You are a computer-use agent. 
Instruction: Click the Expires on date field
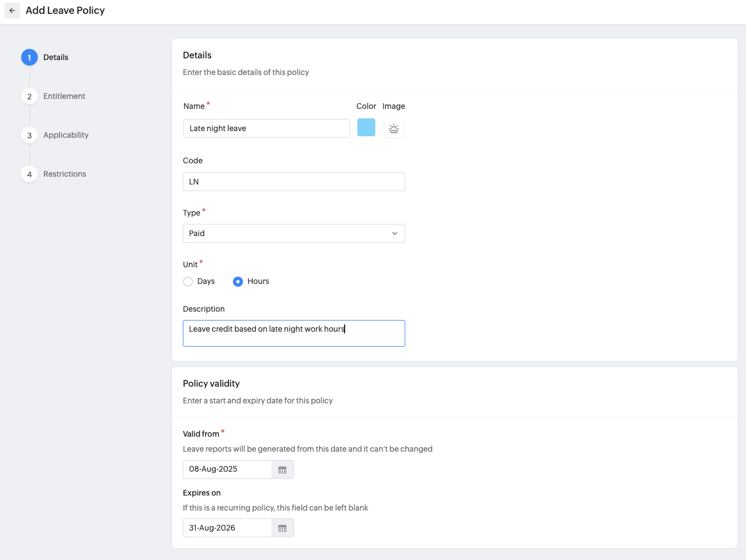[227, 528]
